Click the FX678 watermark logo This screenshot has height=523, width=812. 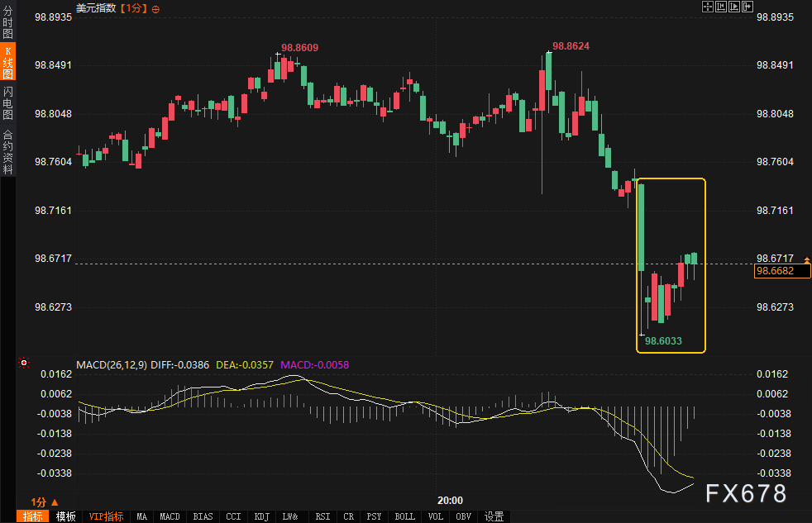(x=746, y=494)
